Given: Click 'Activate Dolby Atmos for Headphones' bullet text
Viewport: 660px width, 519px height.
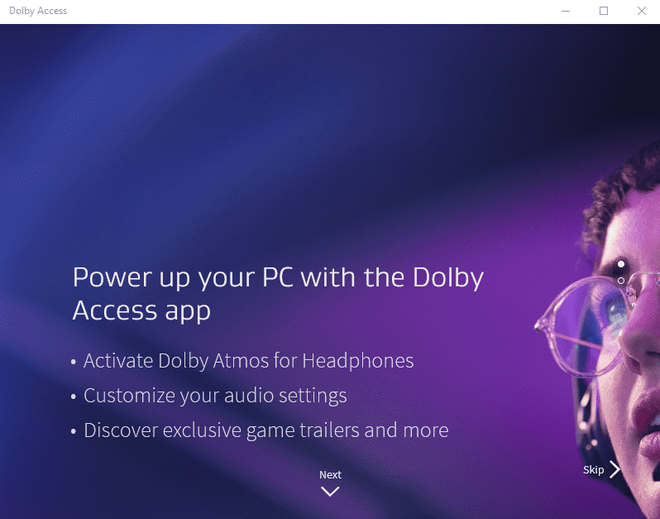Looking at the screenshot, I should pos(248,361).
